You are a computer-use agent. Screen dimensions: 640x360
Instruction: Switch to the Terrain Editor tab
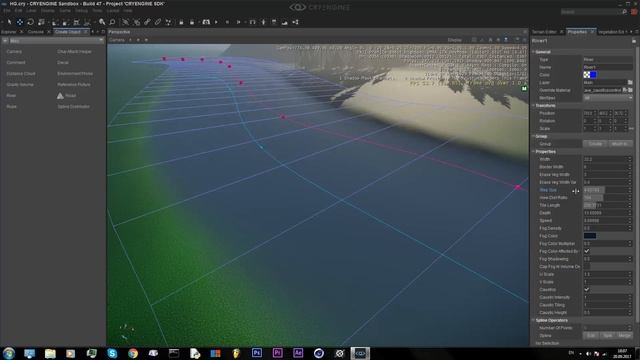click(544, 32)
